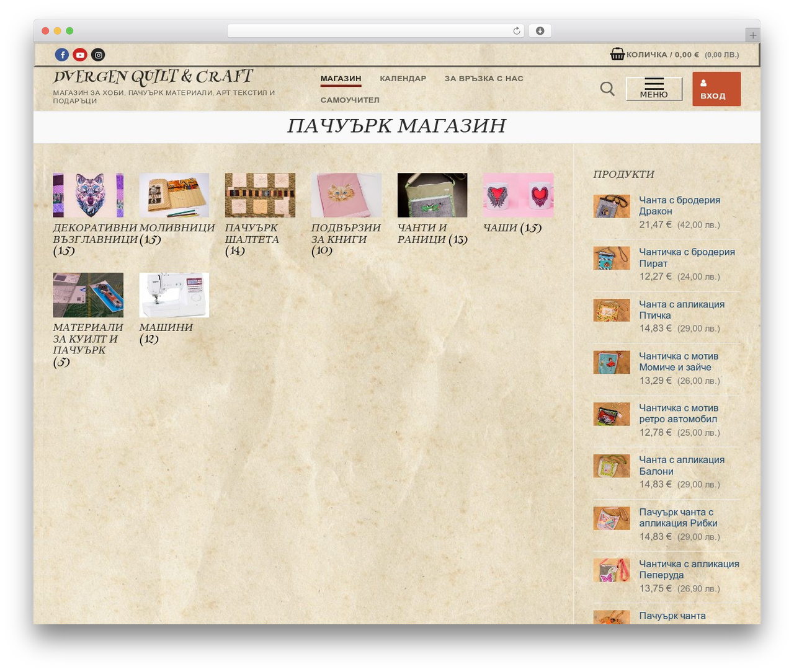The width and height of the screenshot is (794, 672).
Task: Click the ЧАШИ (15) category title
Action: point(512,228)
